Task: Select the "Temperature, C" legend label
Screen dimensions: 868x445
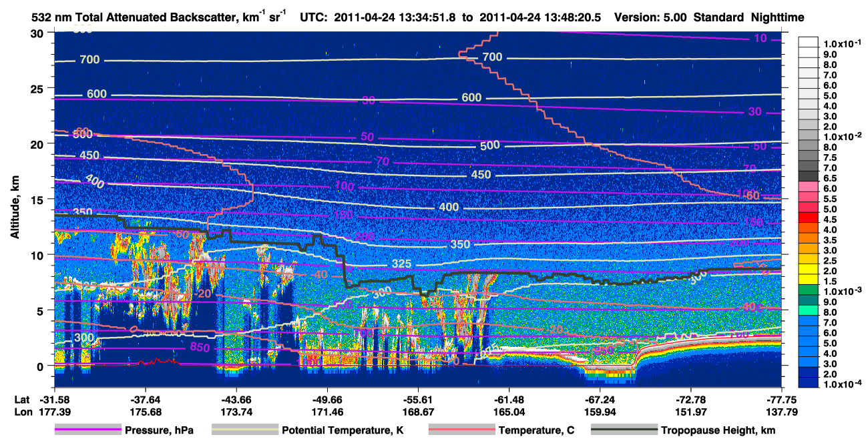Action: pyautogui.click(x=536, y=430)
